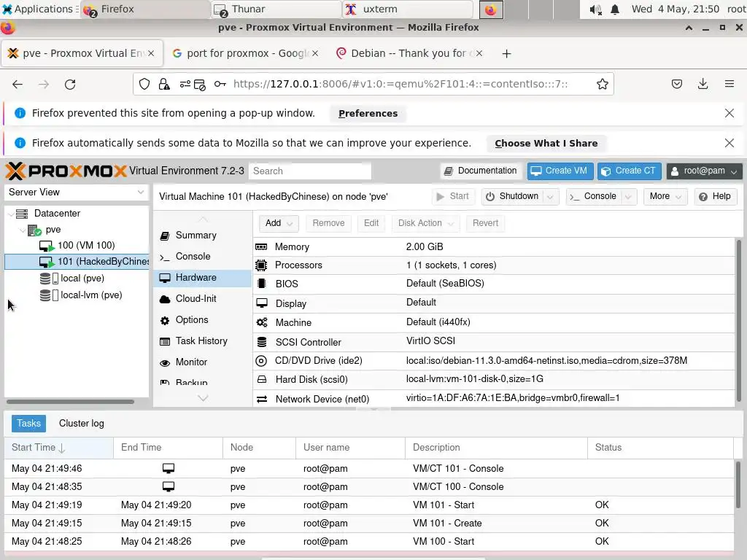Collapse the Datacenter tree node
The image size is (747, 560).
point(11,214)
